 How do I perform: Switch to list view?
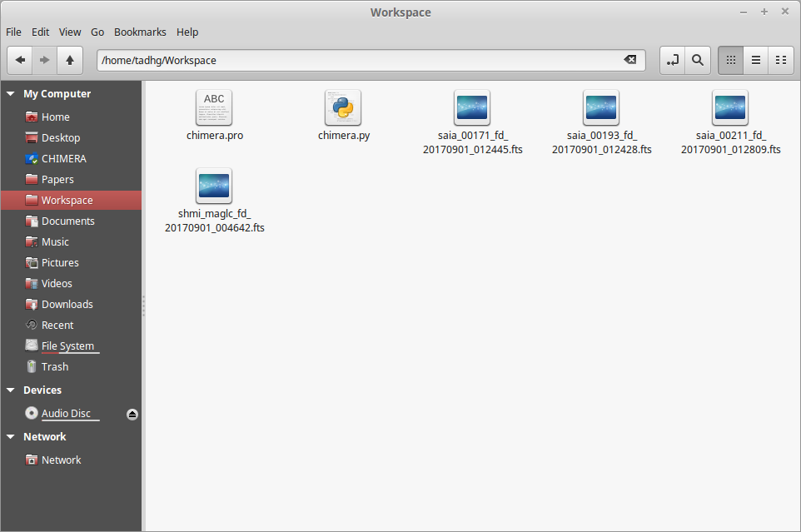tap(756, 60)
